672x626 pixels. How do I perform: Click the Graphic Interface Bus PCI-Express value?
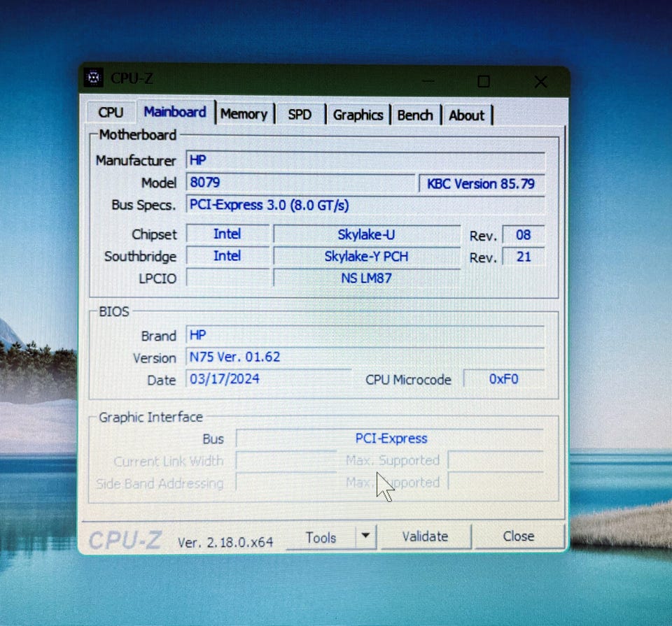click(391, 439)
